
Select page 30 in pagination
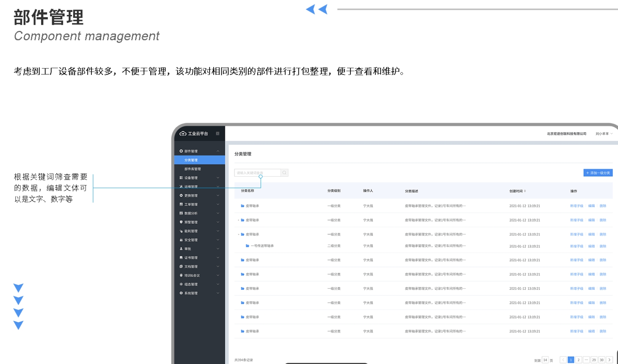(x=602, y=360)
